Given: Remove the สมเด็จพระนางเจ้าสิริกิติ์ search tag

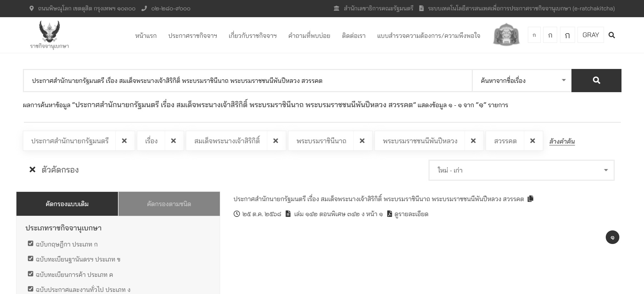Looking at the screenshot, I should click(x=276, y=141).
